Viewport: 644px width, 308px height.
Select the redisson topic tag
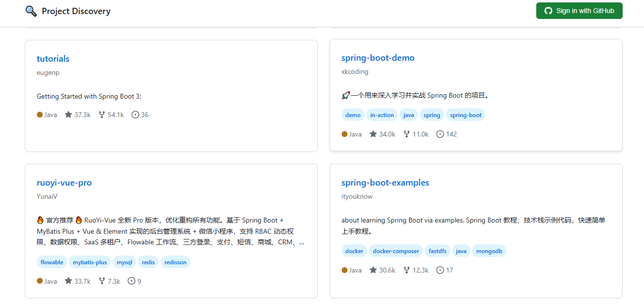(175, 262)
